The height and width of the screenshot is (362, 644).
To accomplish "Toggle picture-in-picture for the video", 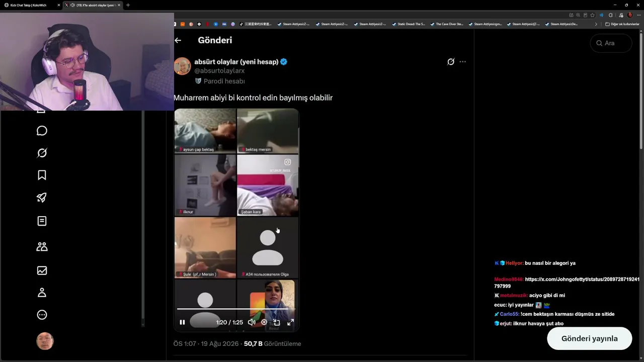I will [x=276, y=322].
